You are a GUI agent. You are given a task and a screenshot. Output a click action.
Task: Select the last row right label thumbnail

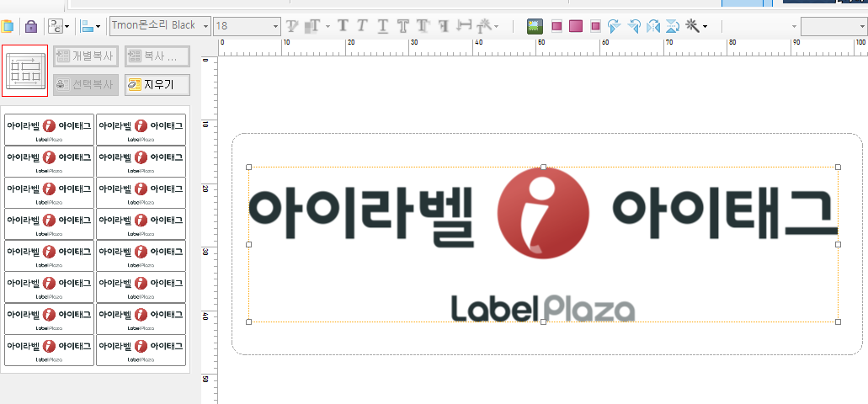(x=141, y=350)
